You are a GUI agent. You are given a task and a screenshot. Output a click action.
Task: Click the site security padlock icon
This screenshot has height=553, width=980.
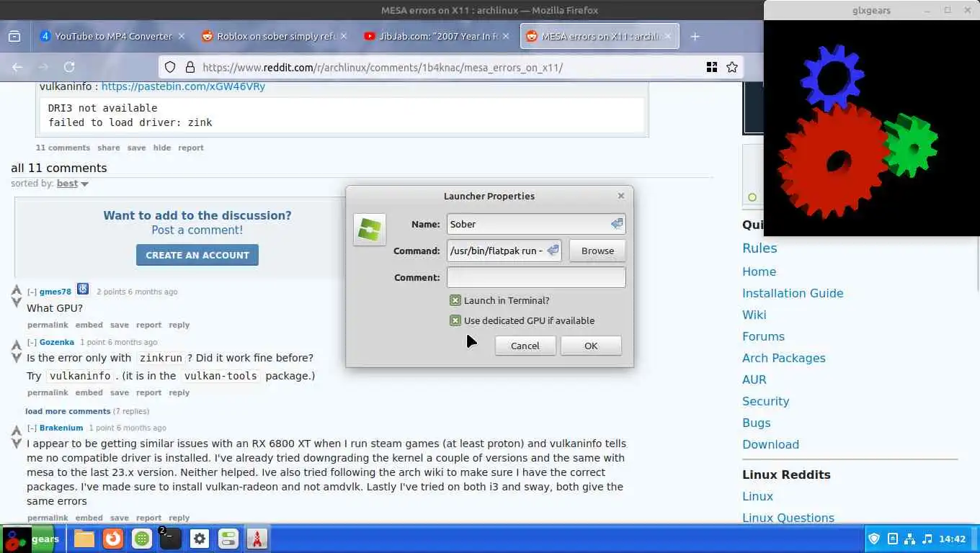(190, 67)
